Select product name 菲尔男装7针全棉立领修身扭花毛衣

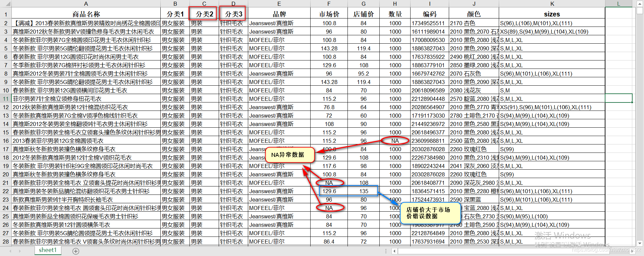(86, 99)
